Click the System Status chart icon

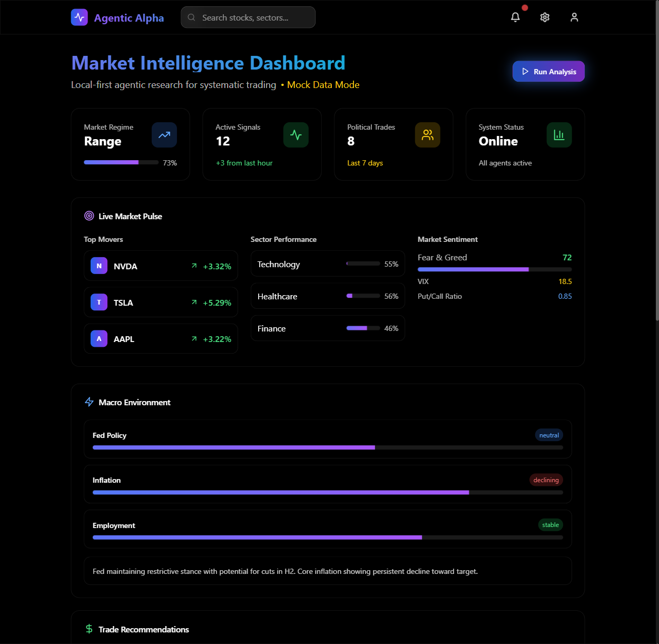tap(559, 135)
